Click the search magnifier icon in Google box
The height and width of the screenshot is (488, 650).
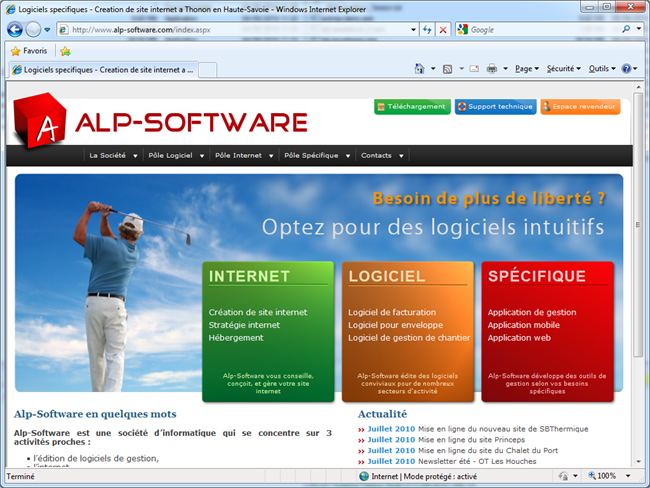pyautogui.click(x=626, y=30)
